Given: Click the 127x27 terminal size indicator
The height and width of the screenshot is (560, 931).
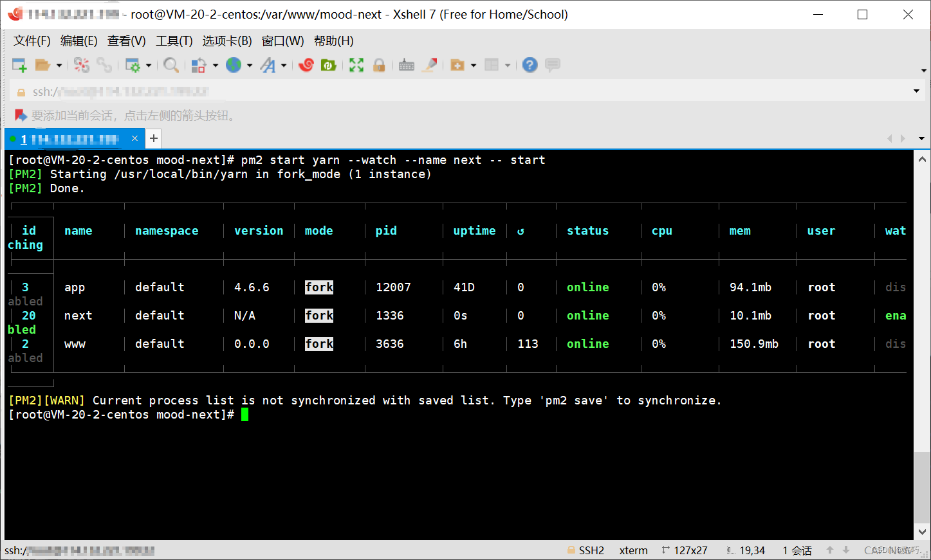Looking at the screenshot, I should point(685,550).
